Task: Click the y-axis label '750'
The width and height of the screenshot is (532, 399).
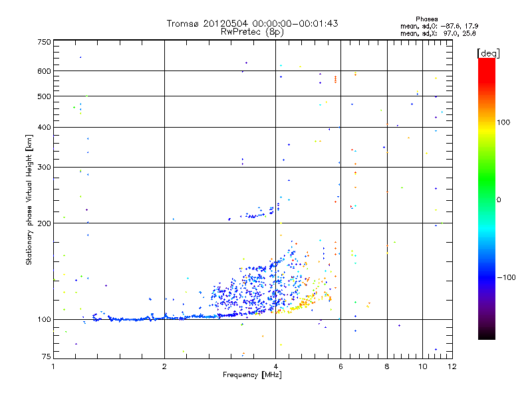Action: pos(44,42)
